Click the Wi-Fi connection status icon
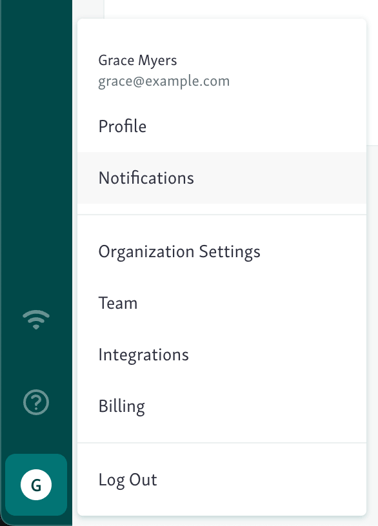The width and height of the screenshot is (378, 526). [x=36, y=319]
